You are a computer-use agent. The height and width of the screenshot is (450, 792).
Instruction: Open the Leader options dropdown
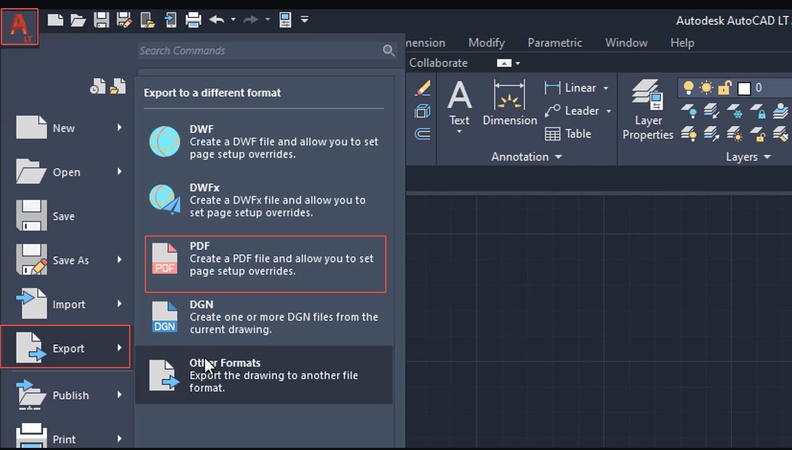(x=609, y=111)
